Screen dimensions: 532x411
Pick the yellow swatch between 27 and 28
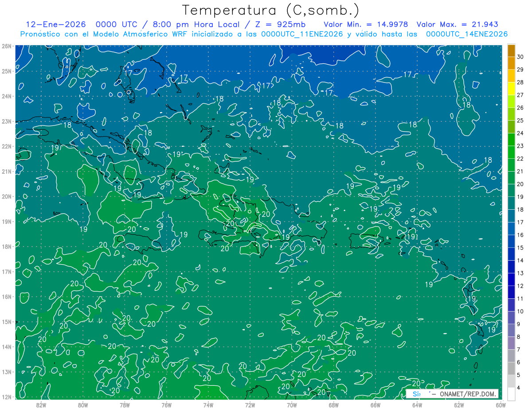click(x=511, y=89)
